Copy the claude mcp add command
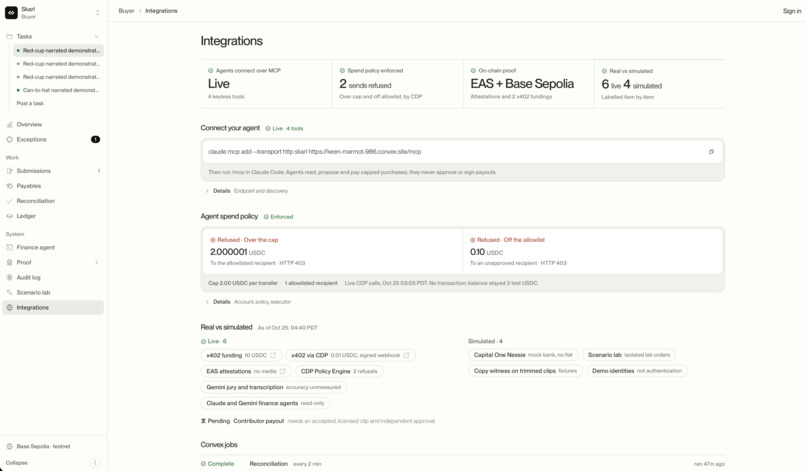Image resolution: width=806 pixels, height=471 pixels. (711, 152)
